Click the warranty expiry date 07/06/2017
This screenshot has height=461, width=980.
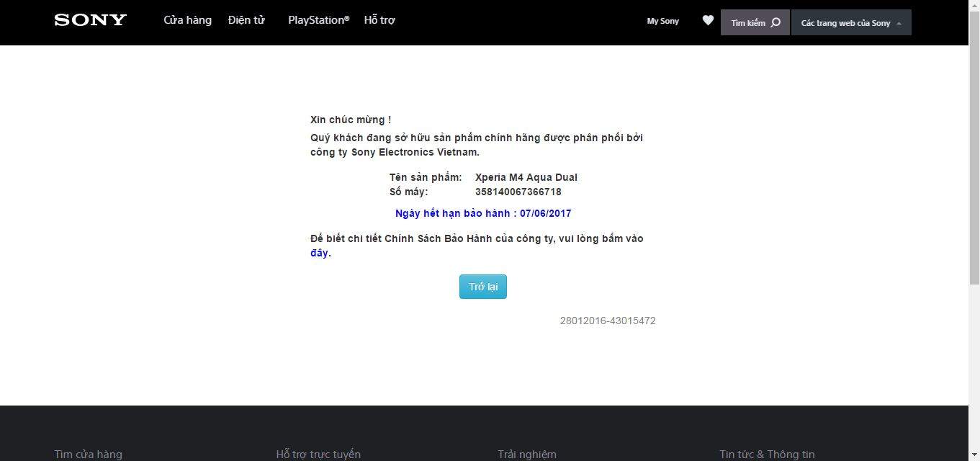tap(545, 213)
